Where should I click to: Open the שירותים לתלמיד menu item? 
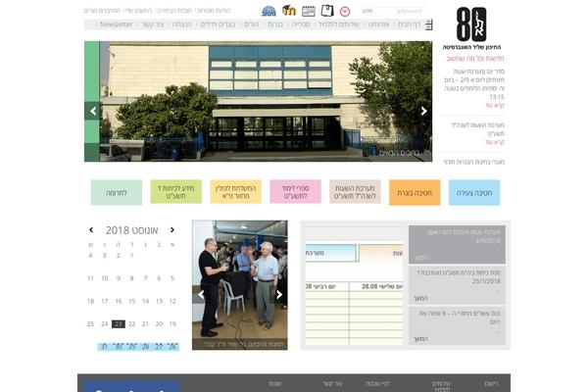coord(339,24)
